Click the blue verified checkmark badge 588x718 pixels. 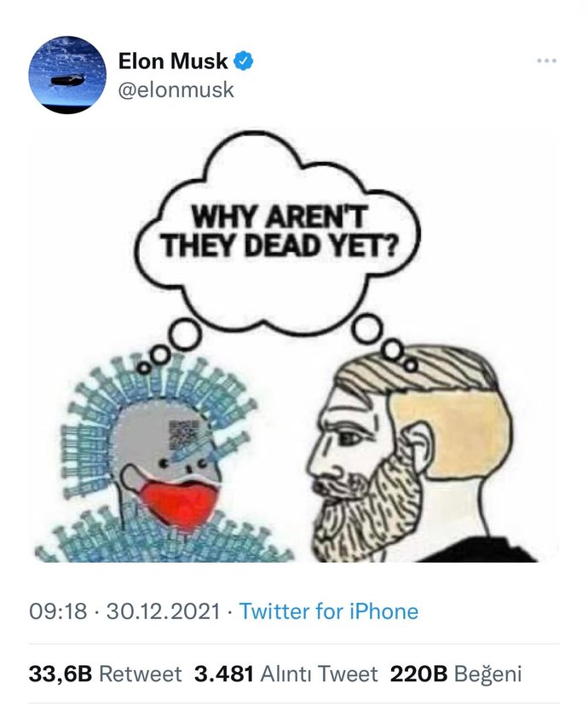244,61
